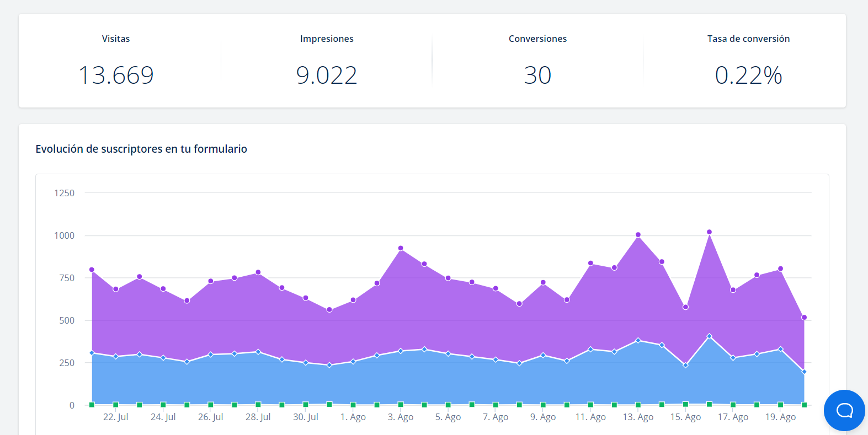The height and width of the screenshot is (435, 868).
Task: Click the x-axis label 7. Ago
Action: click(x=496, y=417)
